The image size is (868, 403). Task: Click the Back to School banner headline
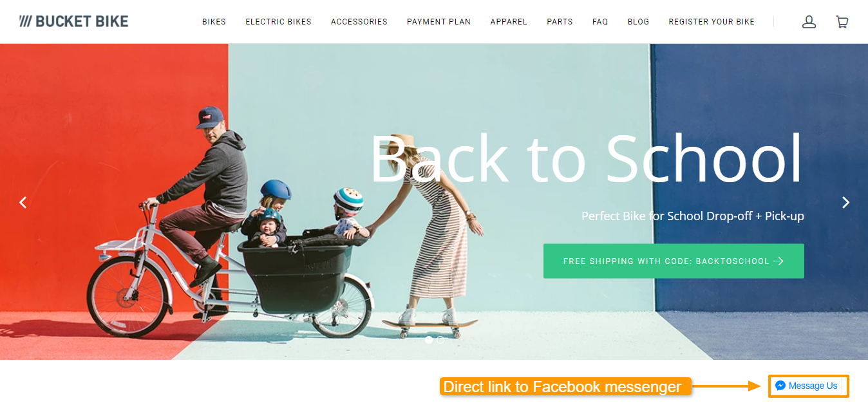[x=587, y=158]
